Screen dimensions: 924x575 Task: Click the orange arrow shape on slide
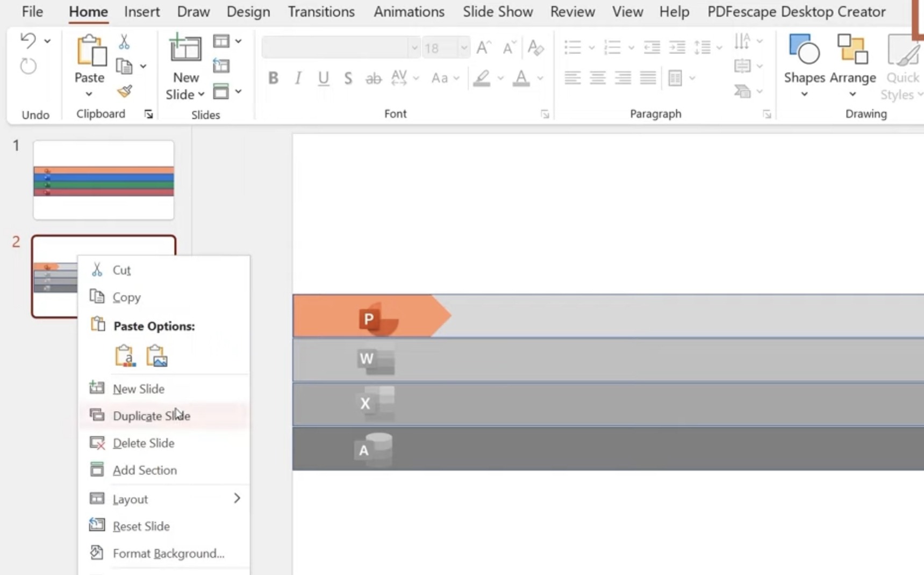(x=372, y=316)
